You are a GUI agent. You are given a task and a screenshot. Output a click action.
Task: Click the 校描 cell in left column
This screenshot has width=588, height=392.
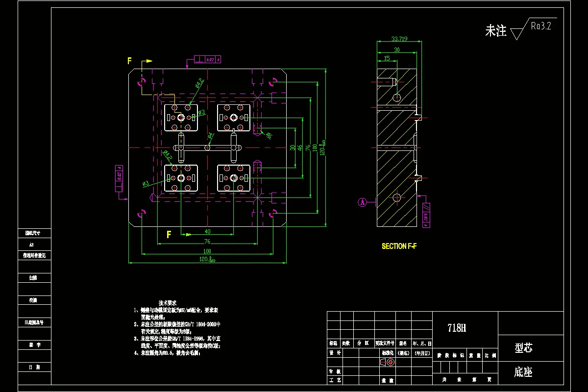[x=34, y=300]
